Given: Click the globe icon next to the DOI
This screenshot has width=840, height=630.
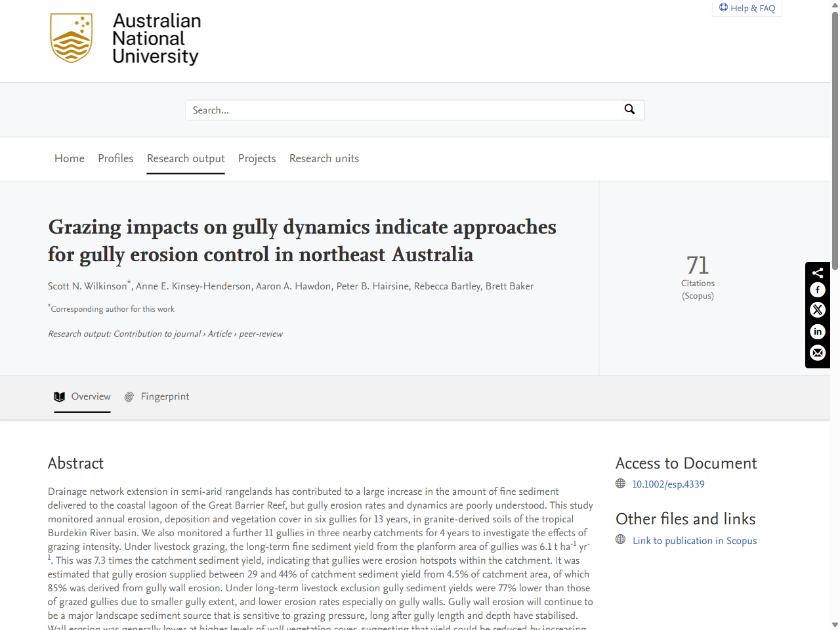Looking at the screenshot, I should [619, 484].
